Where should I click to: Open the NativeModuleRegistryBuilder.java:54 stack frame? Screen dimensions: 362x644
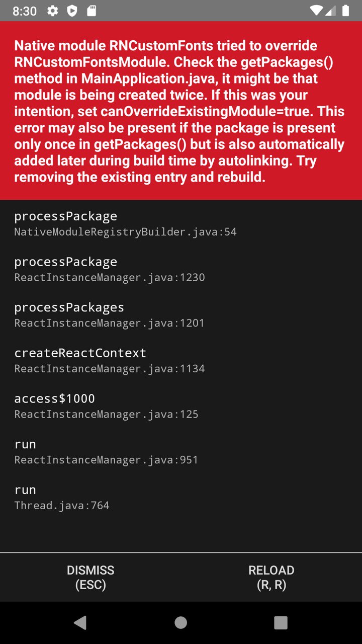coord(181,223)
